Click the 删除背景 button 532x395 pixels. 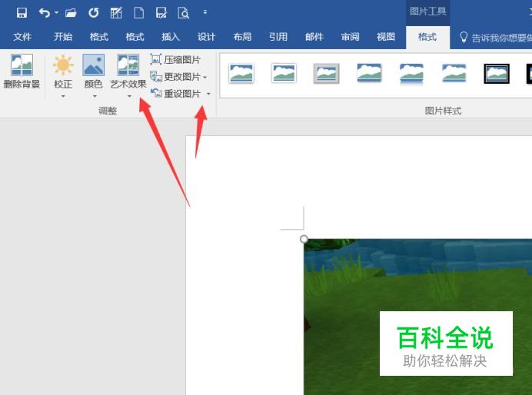tap(22, 71)
